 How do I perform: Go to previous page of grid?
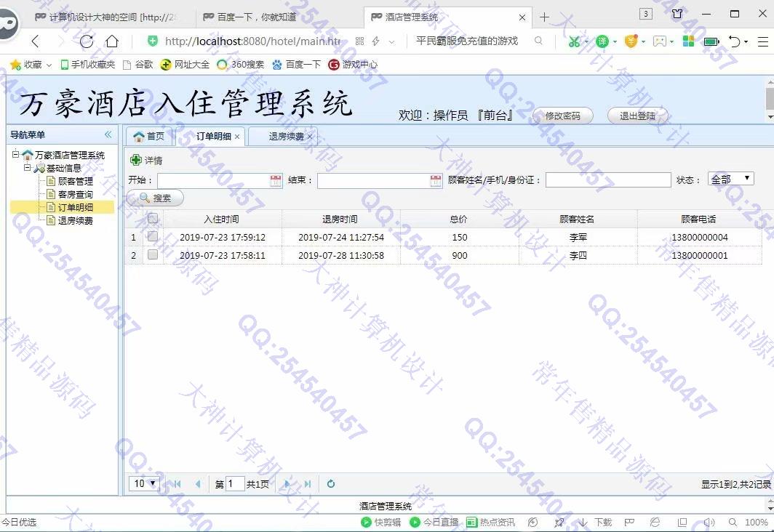199,484
